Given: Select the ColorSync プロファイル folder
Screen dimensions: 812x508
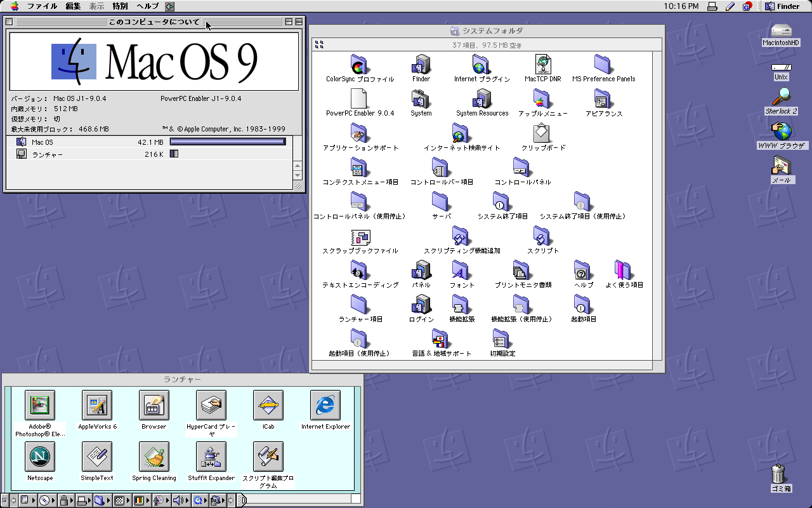Looking at the screenshot, I should point(360,65).
